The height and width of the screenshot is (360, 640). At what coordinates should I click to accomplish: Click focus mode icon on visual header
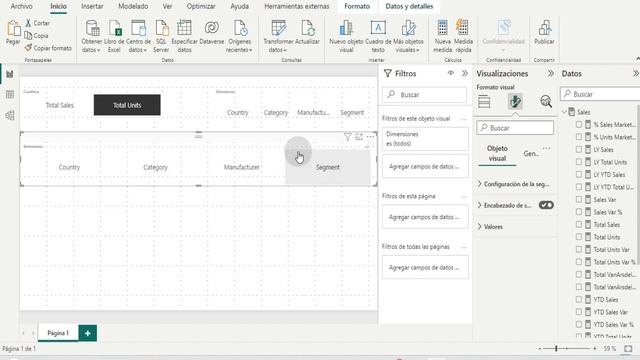coord(359,137)
